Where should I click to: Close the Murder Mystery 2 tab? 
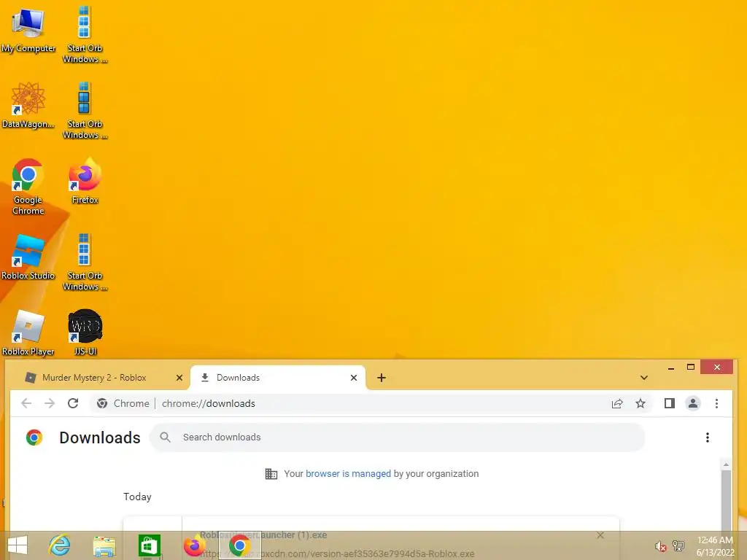point(179,378)
